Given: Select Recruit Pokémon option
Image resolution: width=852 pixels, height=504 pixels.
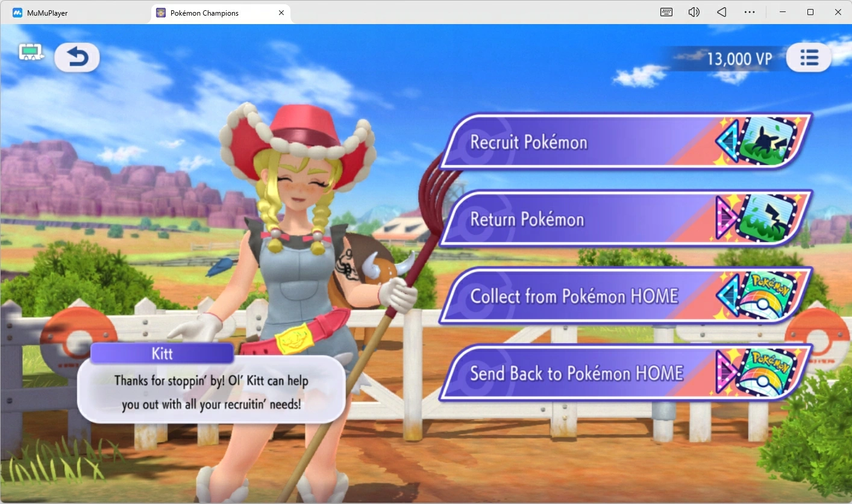Looking at the screenshot, I should tap(625, 142).
